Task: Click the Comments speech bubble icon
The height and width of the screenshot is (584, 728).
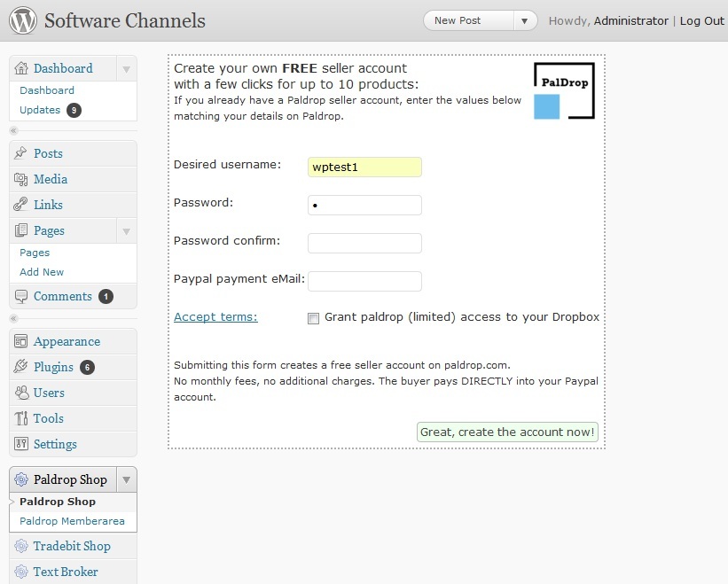Action: tap(21, 296)
